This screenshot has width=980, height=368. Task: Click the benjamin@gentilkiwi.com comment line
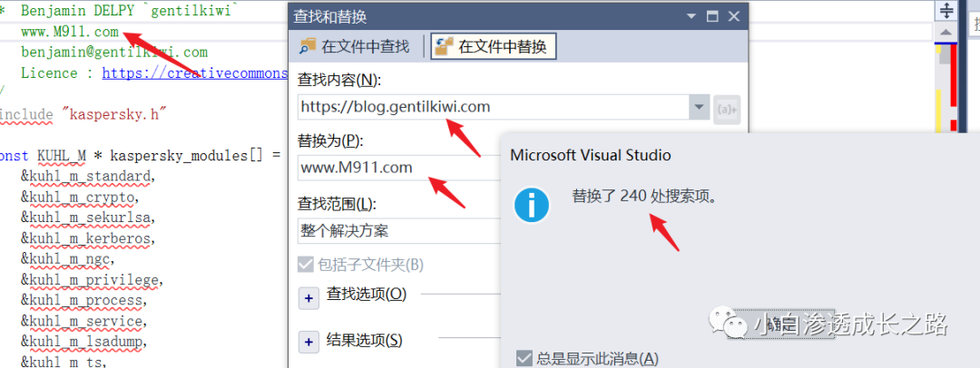pos(114,52)
